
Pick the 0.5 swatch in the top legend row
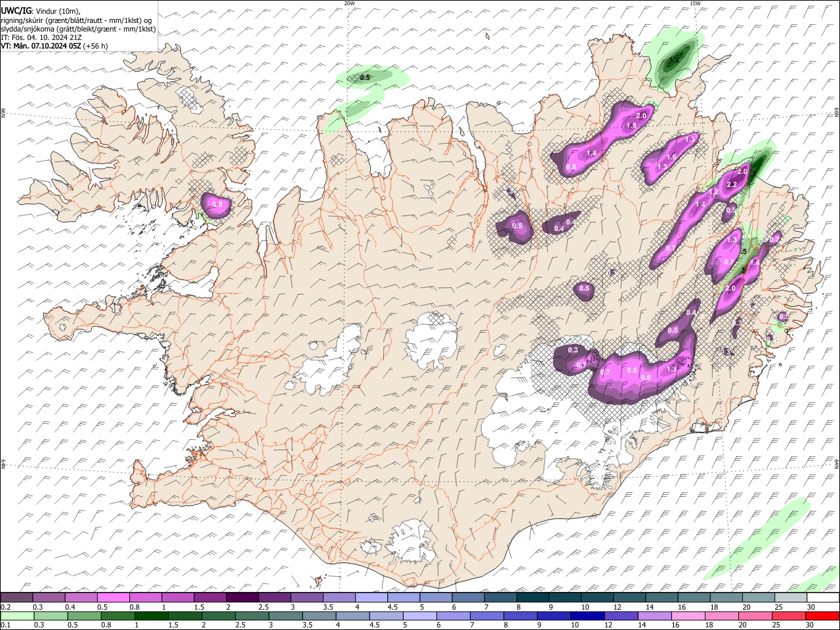pos(113,597)
